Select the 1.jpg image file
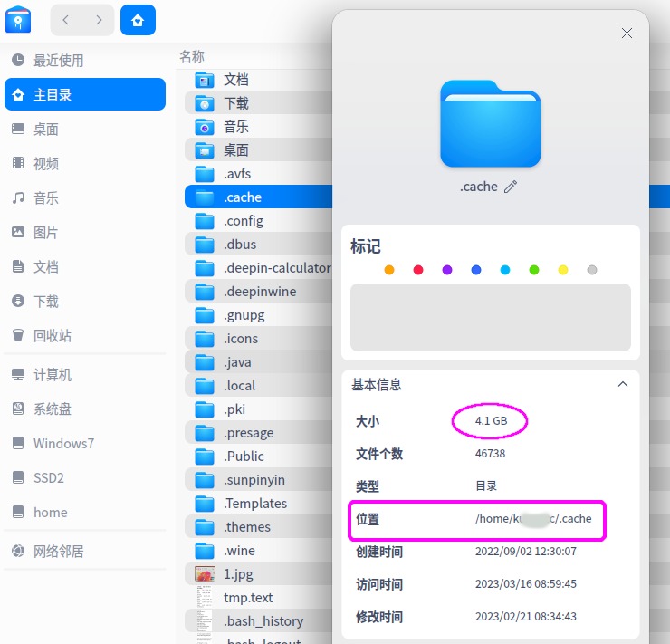The width and height of the screenshot is (670, 644). (x=259, y=574)
